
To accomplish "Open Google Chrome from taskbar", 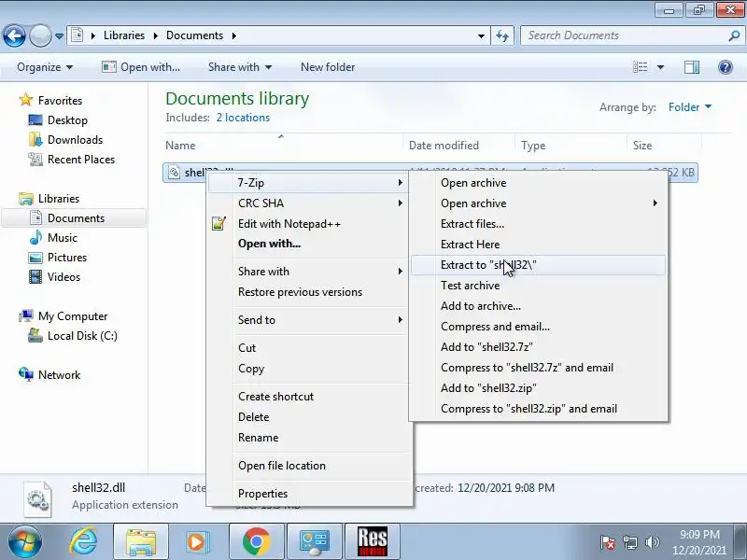I will coord(256,541).
